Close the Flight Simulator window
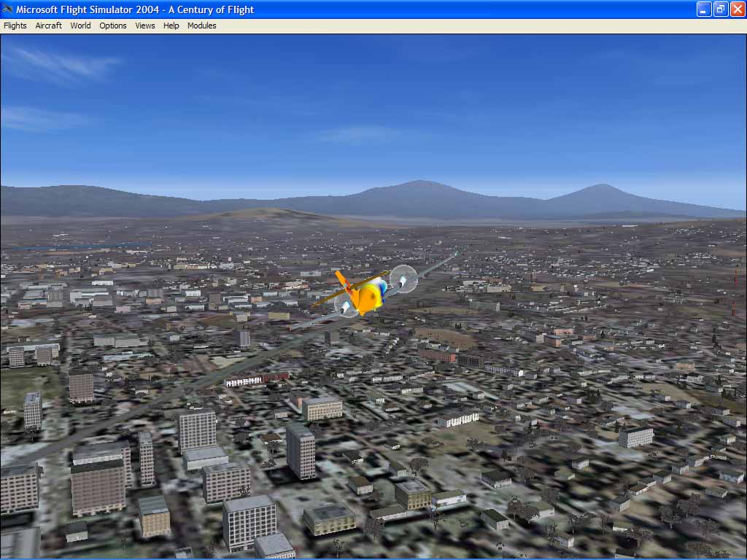The image size is (747, 560). [737, 9]
